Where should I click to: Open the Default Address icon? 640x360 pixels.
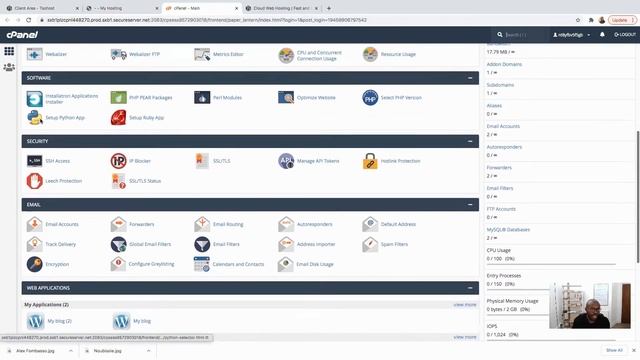coord(370,224)
